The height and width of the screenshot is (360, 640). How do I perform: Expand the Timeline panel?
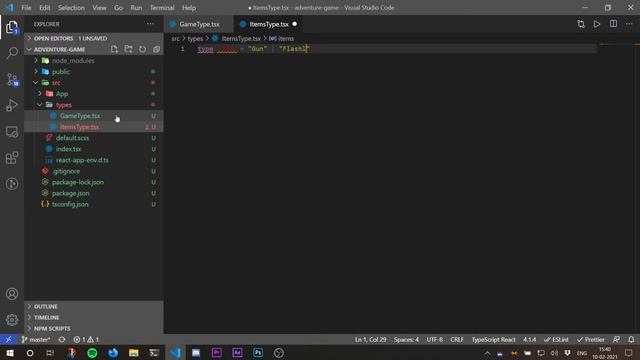click(x=93, y=317)
